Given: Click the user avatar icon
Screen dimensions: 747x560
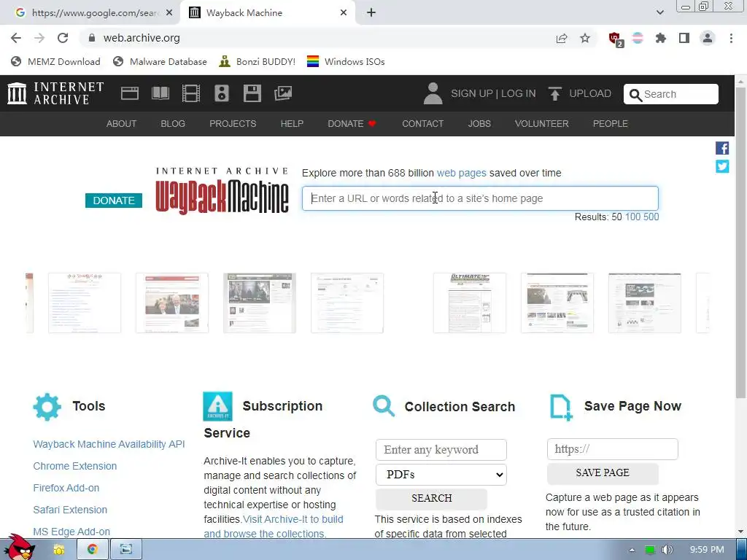Looking at the screenshot, I should coord(433,93).
